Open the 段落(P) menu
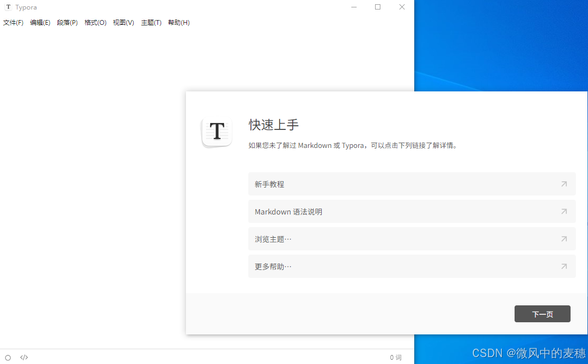The image size is (588, 364). 67,23
